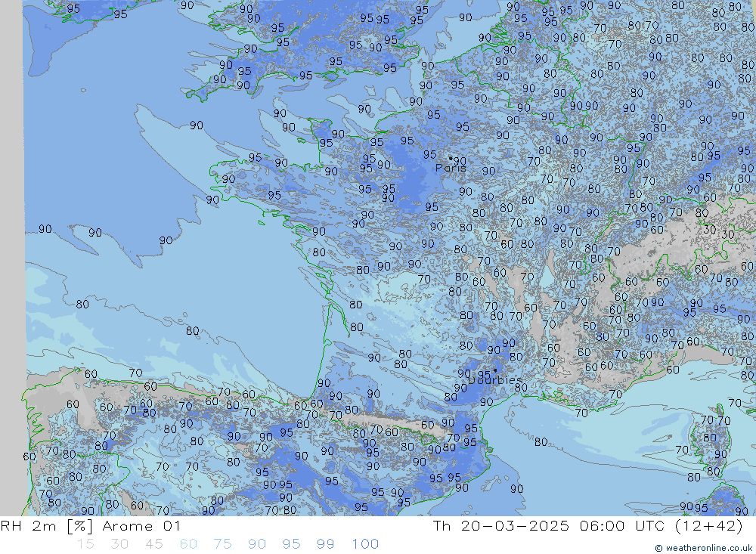This screenshot has width=756, height=554.
Task: Click the '(12+42)' forecast run text
Action: 709,525
